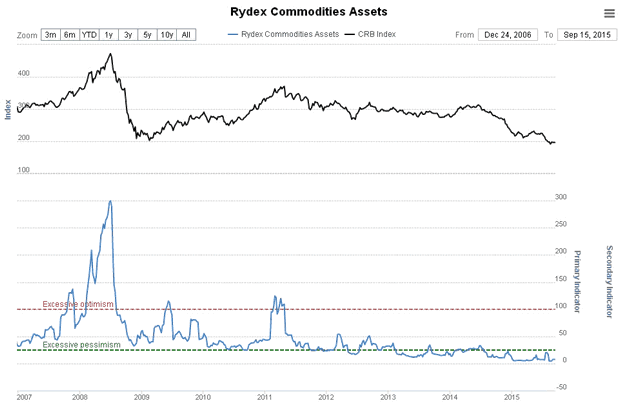Click the 2008 x-axis label
This screenshot has width=620, height=405.
coord(80,397)
